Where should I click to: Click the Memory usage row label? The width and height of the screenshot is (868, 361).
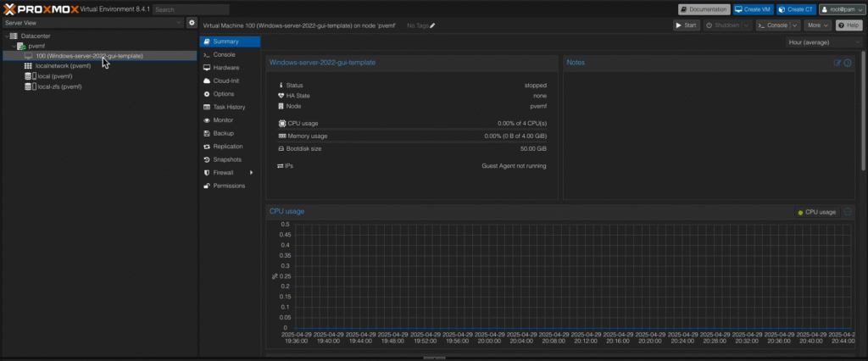307,136
